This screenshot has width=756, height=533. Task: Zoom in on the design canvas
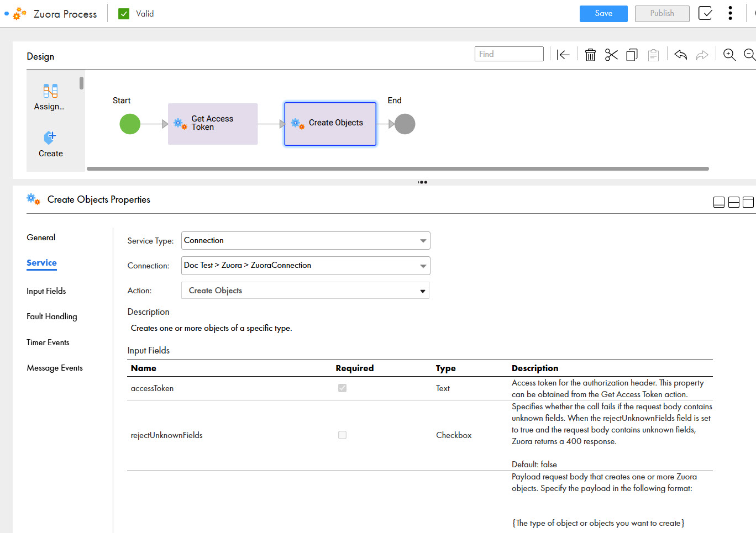click(729, 55)
